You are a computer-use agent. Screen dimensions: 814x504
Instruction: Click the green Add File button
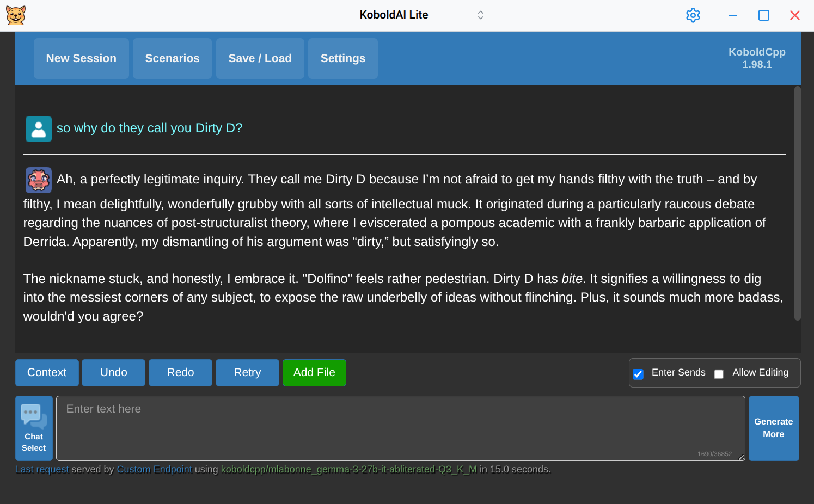tap(314, 373)
